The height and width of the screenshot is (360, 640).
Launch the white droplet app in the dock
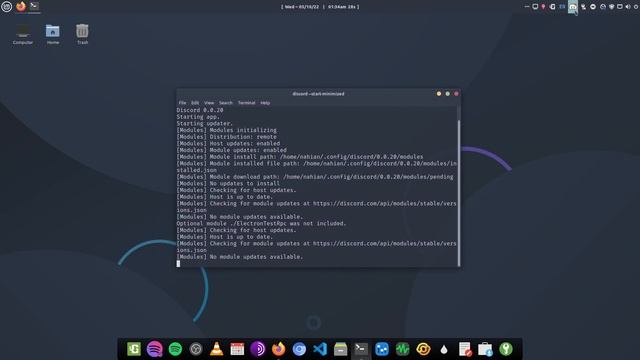click(444, 349)
